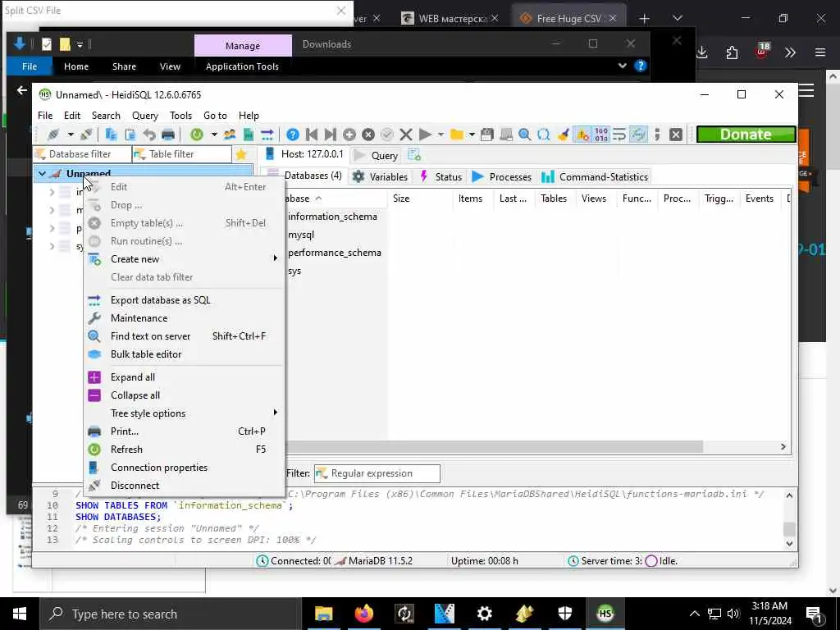
Task: Click the Table filter input box
Action: point(182,154)
